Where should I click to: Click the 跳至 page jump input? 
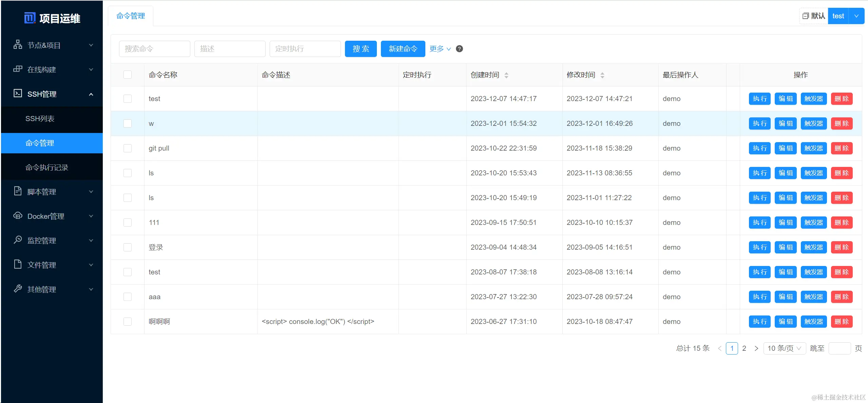(840, 348)
